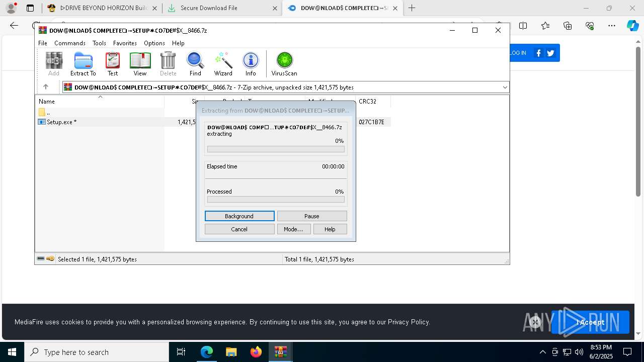The height and width of the screenshot is (362, 644).
Task: Sort by the CRC32 column header
Action: (x=373, y=102)
